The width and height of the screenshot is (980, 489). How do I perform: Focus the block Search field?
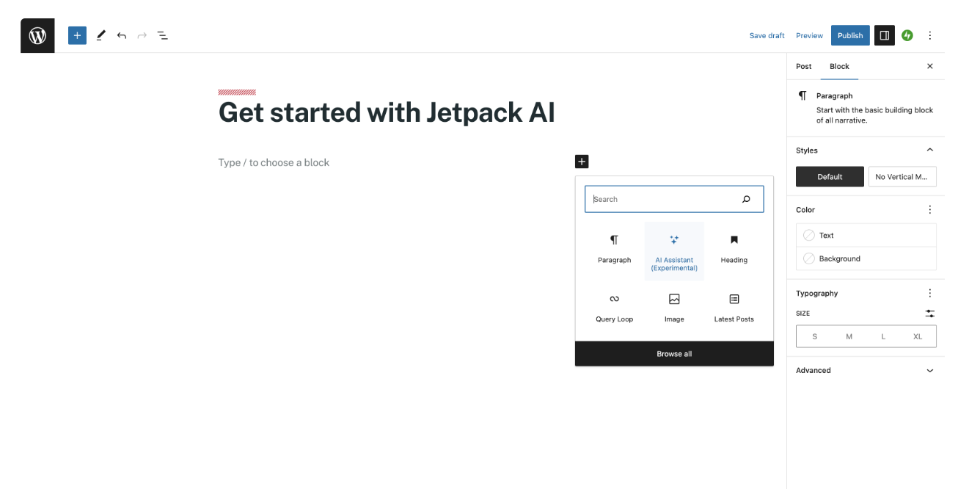tap(664, 199)
